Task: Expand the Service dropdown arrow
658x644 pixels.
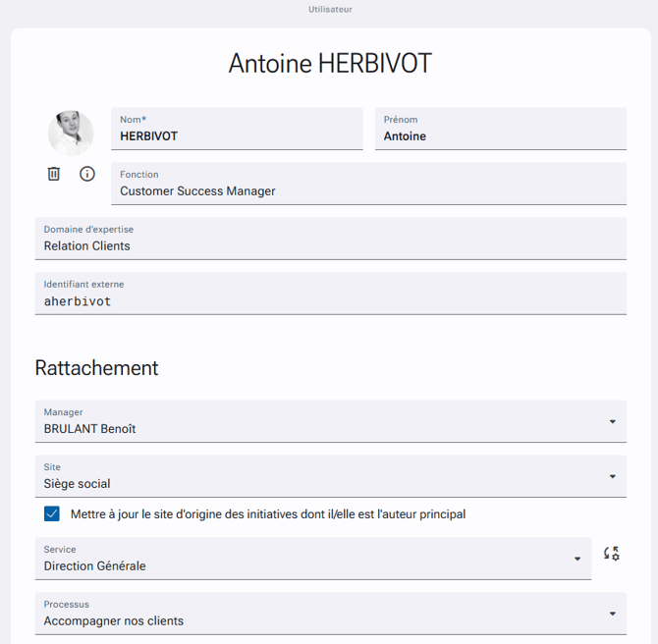Action: click(x=577, y=559)
